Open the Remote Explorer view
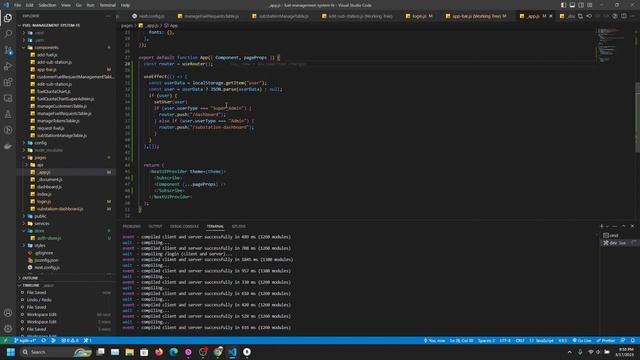Image resolution: width=640 pixels, height=360 pixels. click(x=8, y=98)
